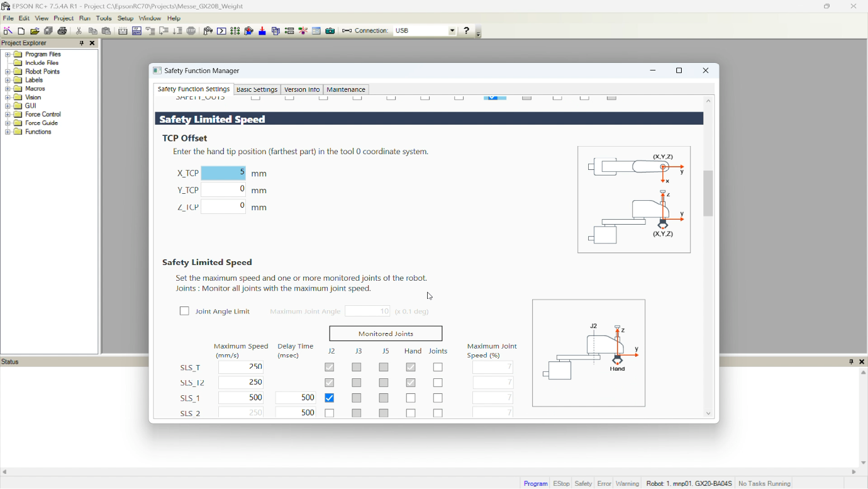Viewport: 868px width, 489px height.
Task: Uncheck the J2 checkbox for SLS_1
Action: tap(330, 398)
